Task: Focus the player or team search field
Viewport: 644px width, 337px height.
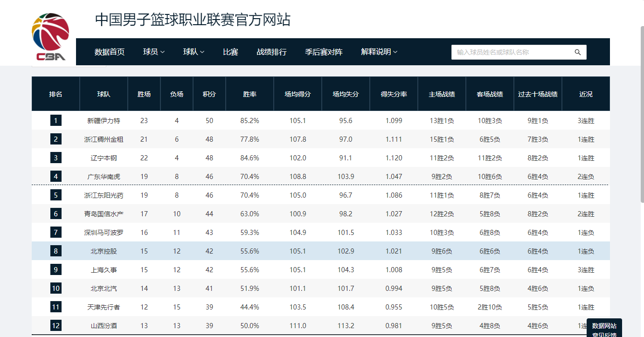Action: [519, 52]
